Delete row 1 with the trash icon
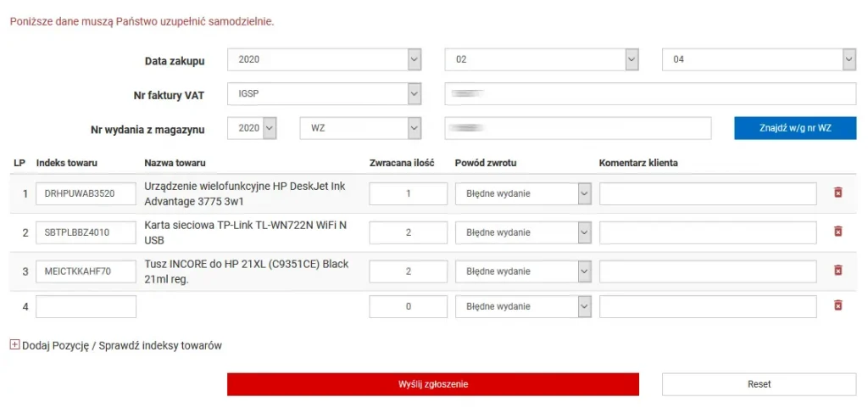868x408 pixels. coord(838,193)
